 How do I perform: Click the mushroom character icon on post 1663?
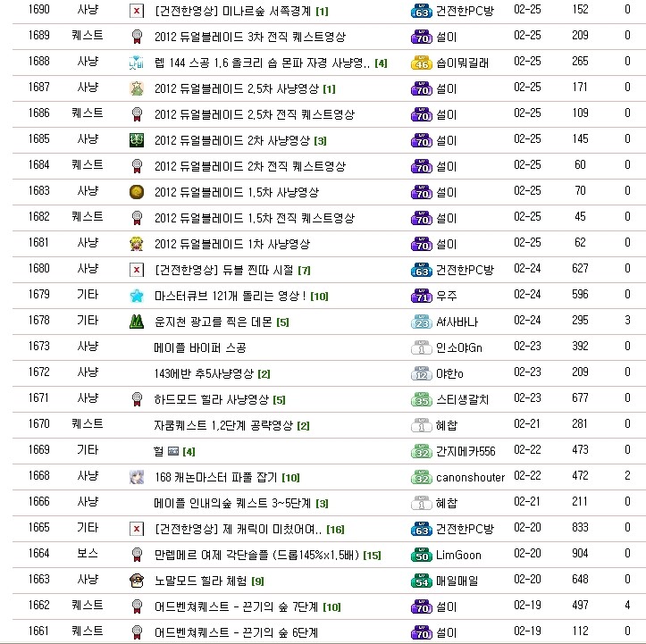pyautogui.click(x=137, y=581)
